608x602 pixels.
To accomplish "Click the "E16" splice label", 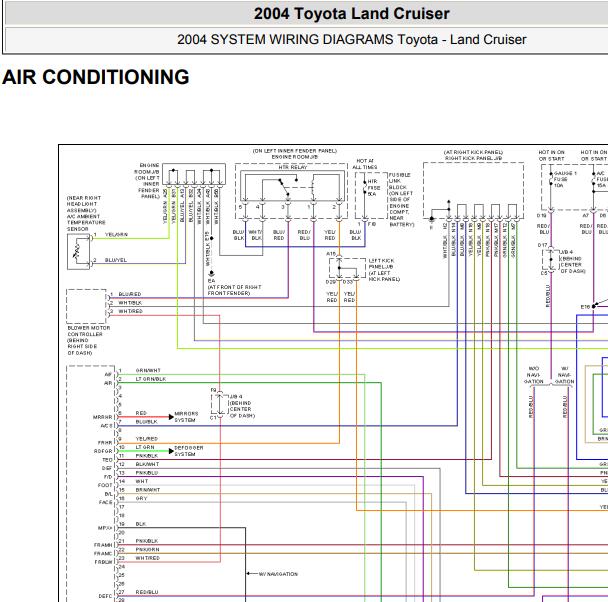I will coord(585,307).
